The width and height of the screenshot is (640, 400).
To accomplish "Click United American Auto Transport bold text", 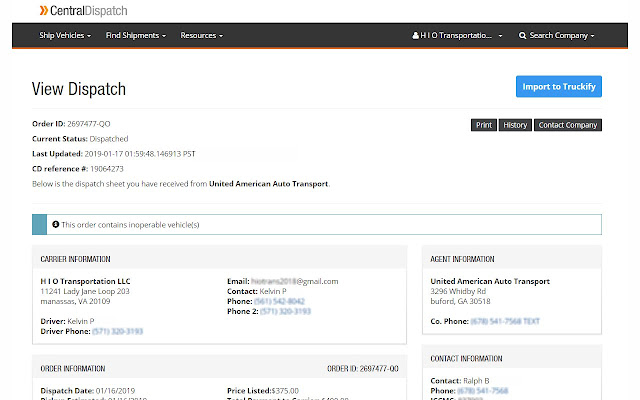I will click(x=269, y=184).
